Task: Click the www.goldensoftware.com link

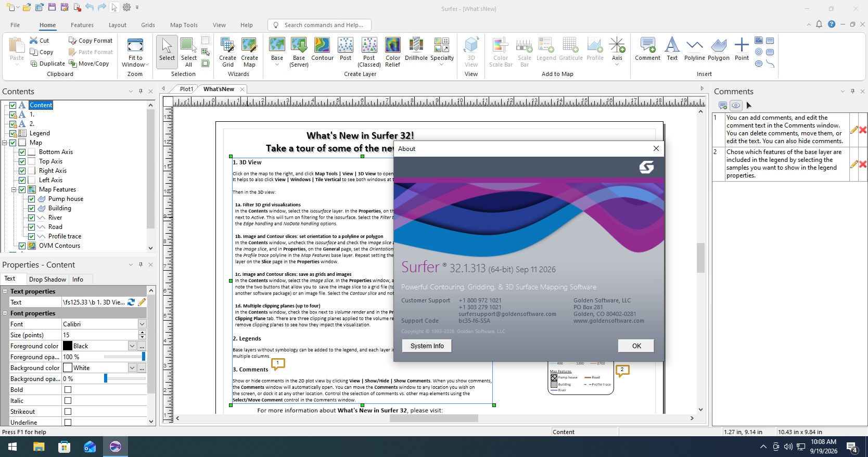Action: point(608,321)
